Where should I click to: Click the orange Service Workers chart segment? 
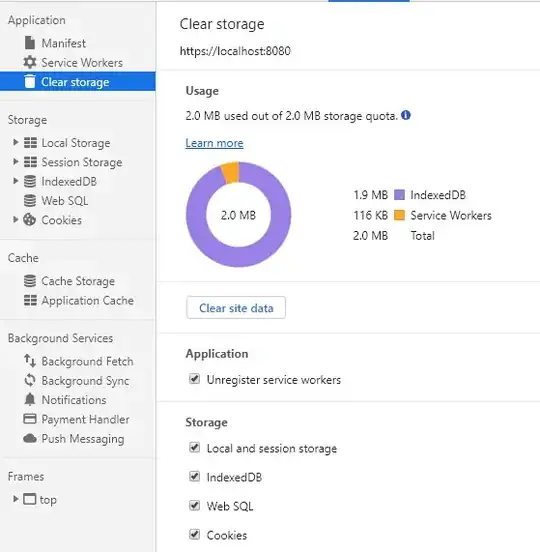coord(230,172)
